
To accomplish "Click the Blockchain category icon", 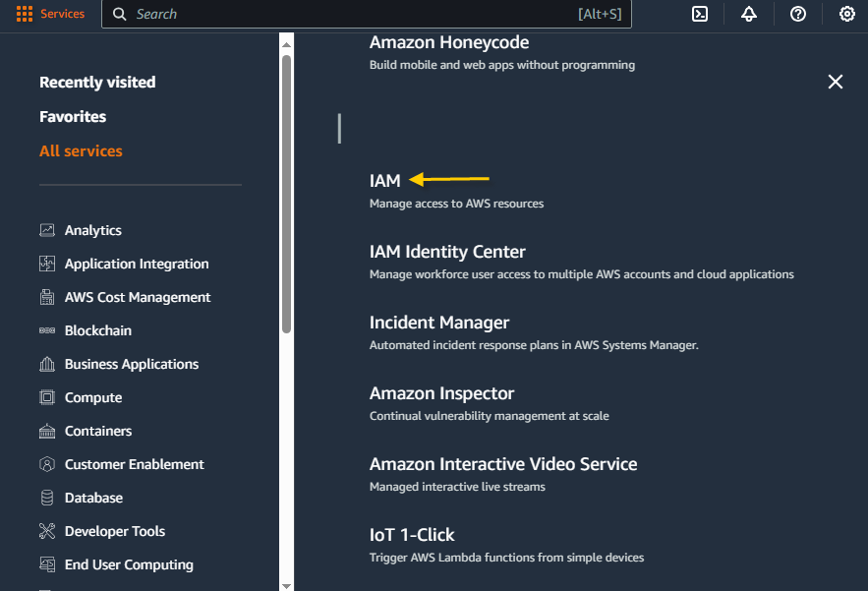I will pos(47,330).
